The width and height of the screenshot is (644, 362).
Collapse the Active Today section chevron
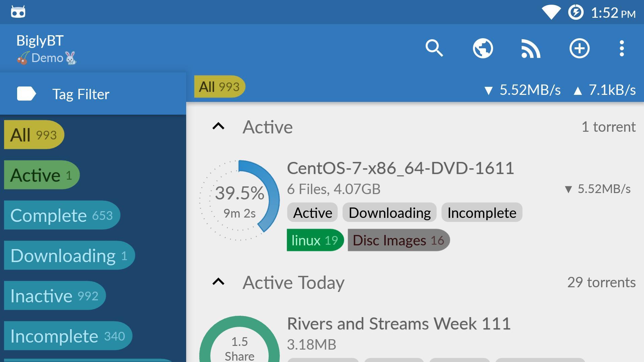[218, 282]
